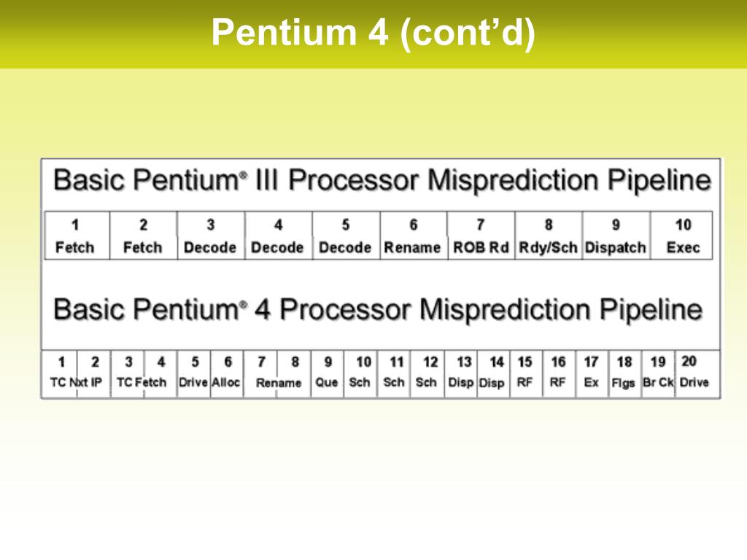Screen dimensions: 747x560
Task: Select stage 12 Sch cell
Action: click(x=427, y=374)
